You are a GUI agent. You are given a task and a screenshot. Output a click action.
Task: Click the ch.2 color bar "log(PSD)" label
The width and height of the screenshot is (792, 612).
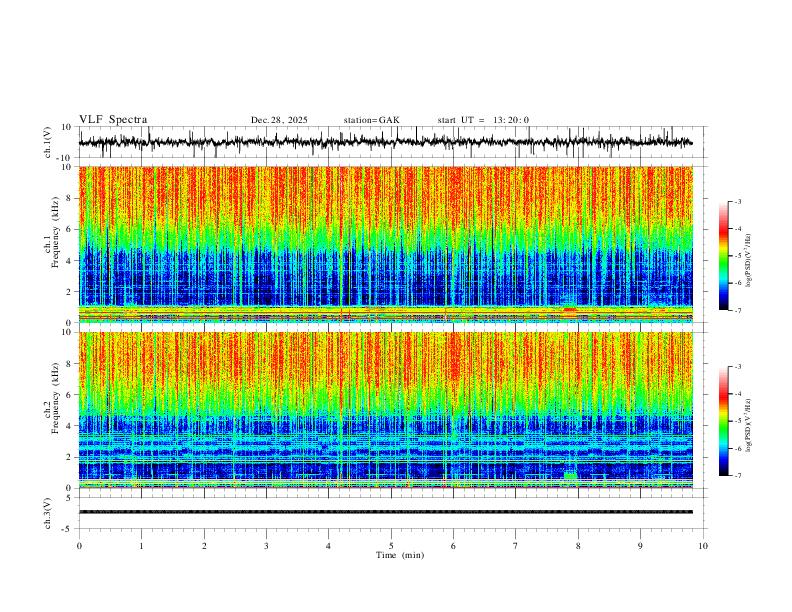(749, 425)
